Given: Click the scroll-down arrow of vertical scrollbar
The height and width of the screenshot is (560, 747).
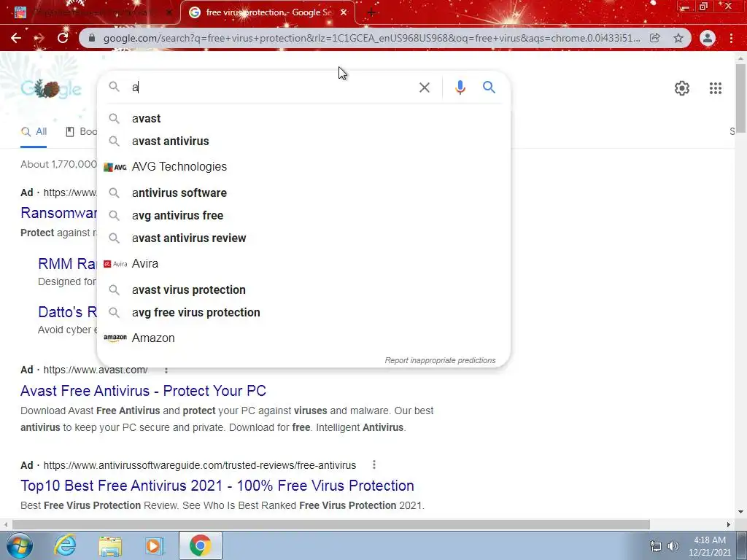Looking at the screenshot, I should click(x=740, y=513).
